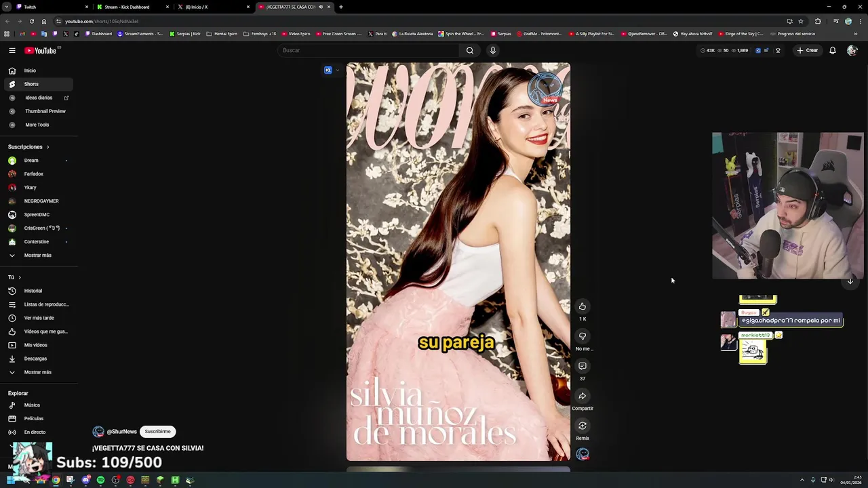Start voice search with the microphone

[x=493, y=50]
